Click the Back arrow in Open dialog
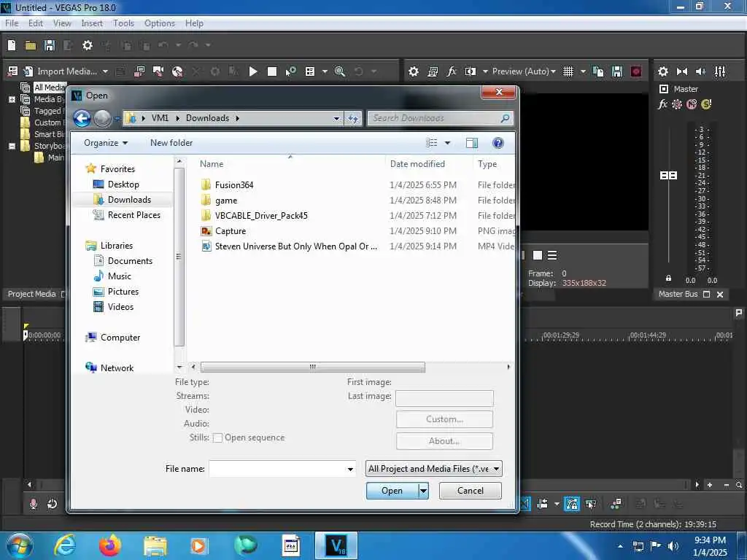 (x=82, y=118)
